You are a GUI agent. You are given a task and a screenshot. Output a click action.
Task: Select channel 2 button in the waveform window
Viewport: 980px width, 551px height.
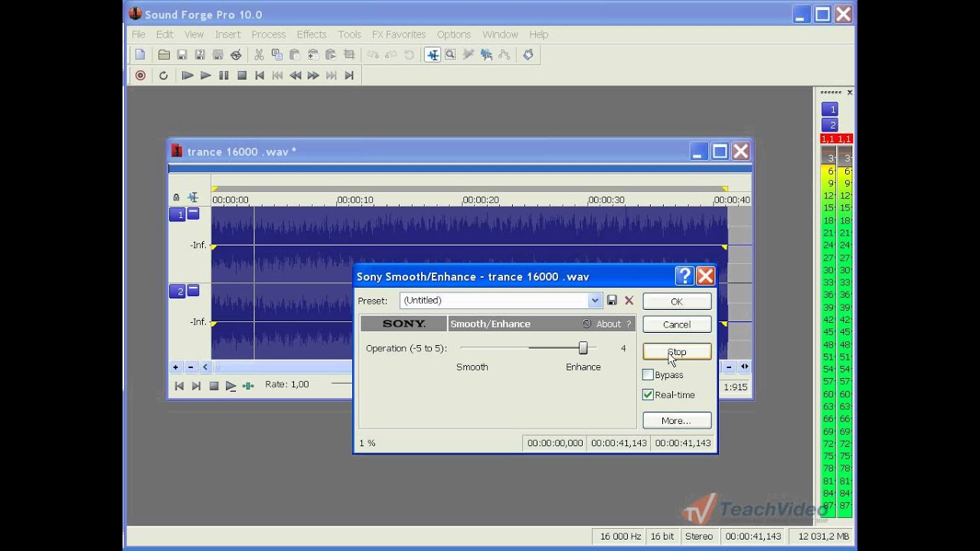[x=177, y=292]
